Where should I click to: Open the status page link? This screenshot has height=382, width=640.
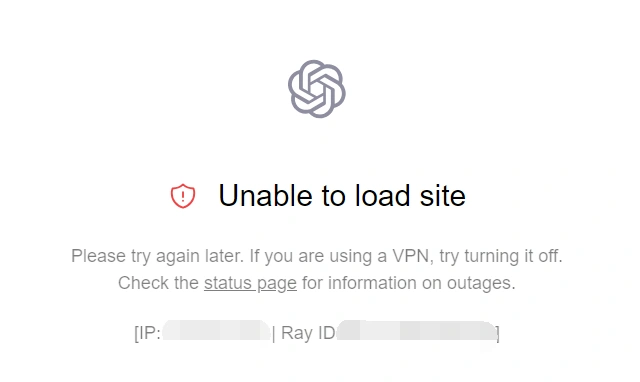point(250,283)
